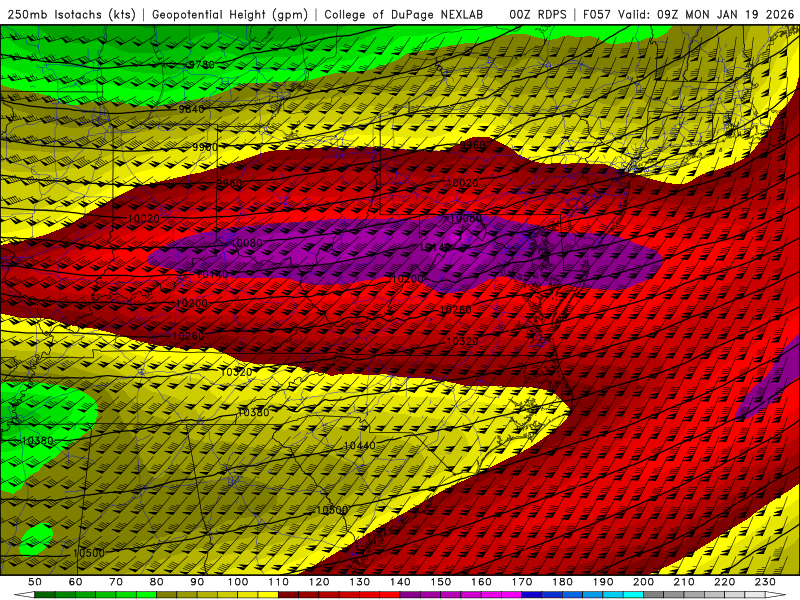This screenshot has width=800, height=600.
Task: Click the 'College of DuPage NEXLAB' title text
Action: [x=404, y=14]
